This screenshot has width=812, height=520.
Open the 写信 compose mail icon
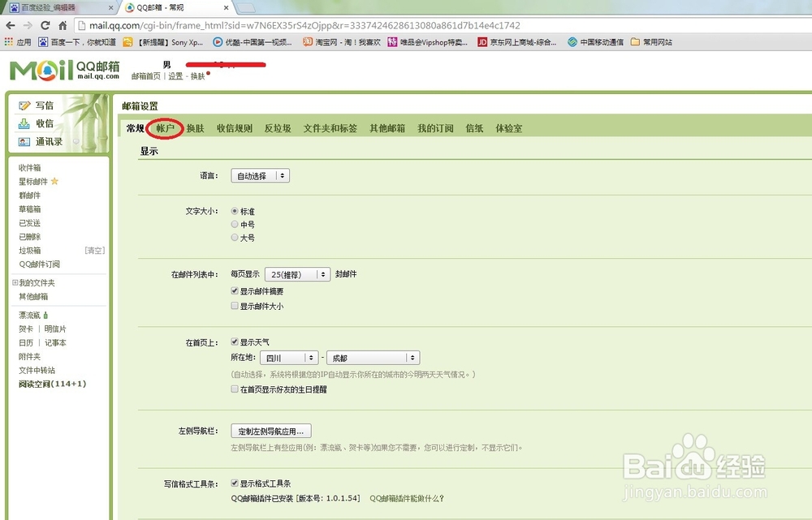[24, 105]
